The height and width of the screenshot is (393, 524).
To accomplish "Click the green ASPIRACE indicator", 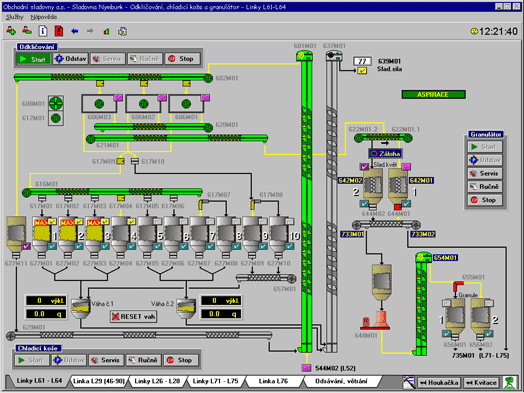I will coord(433,95).
